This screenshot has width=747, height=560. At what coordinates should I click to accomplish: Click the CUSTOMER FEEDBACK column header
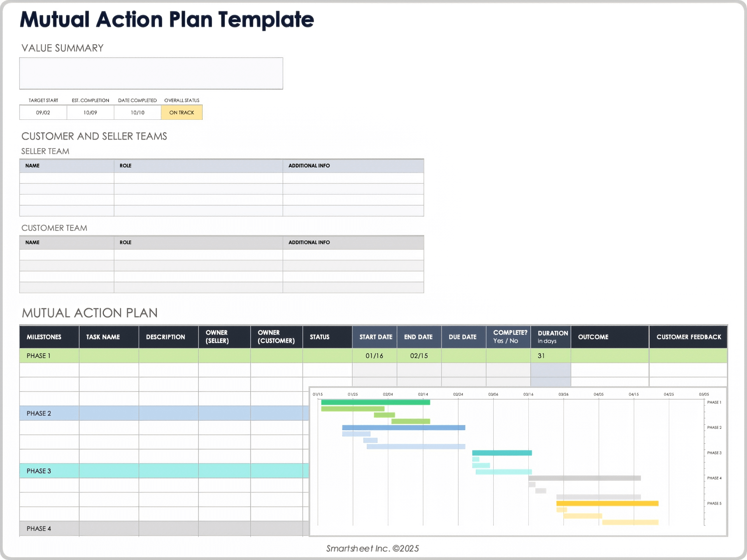[688, 337]
